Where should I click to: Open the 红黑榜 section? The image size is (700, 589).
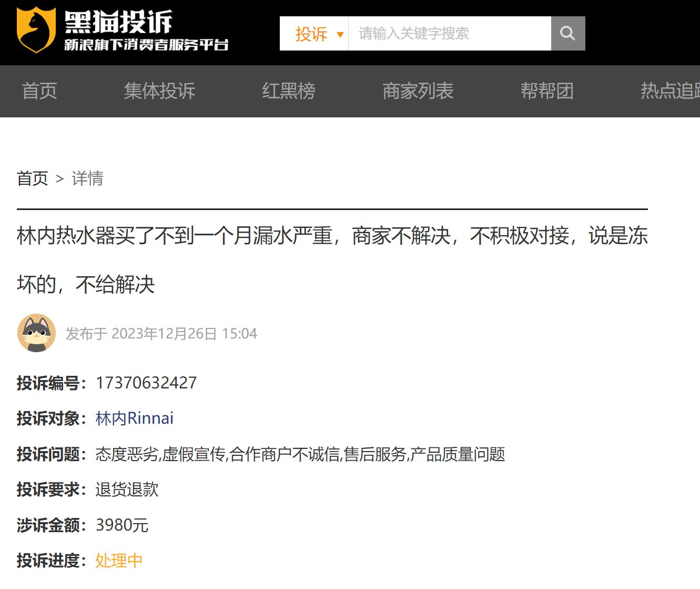point(289,91)
